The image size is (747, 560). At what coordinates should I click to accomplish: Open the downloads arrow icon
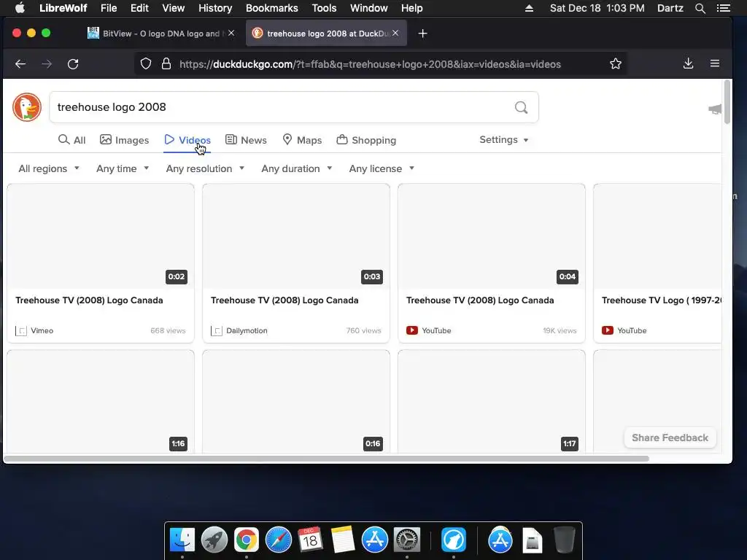pos(688,63)
